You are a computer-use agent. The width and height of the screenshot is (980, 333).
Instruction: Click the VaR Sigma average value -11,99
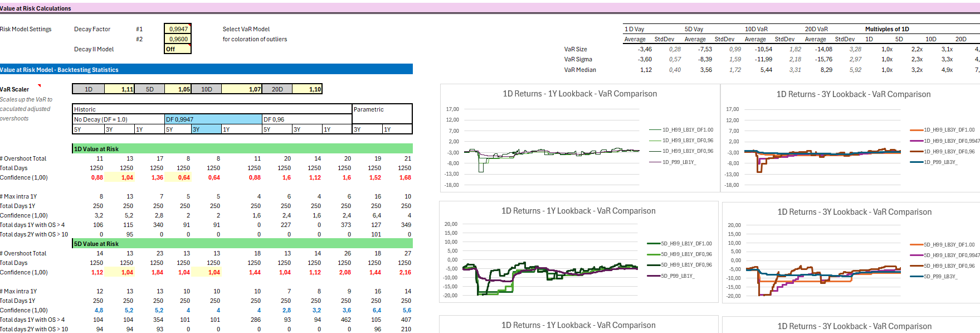point(763,59)
